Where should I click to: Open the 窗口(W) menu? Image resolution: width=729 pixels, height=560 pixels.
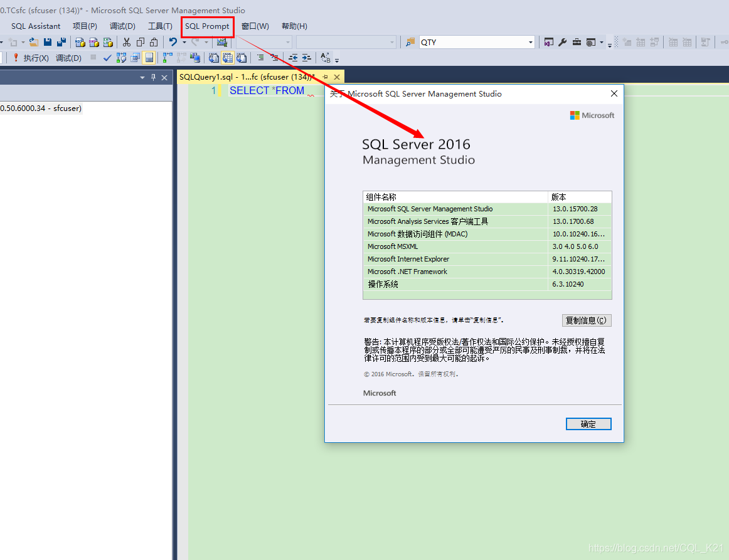pyautogui.click(x=255, y=26)
